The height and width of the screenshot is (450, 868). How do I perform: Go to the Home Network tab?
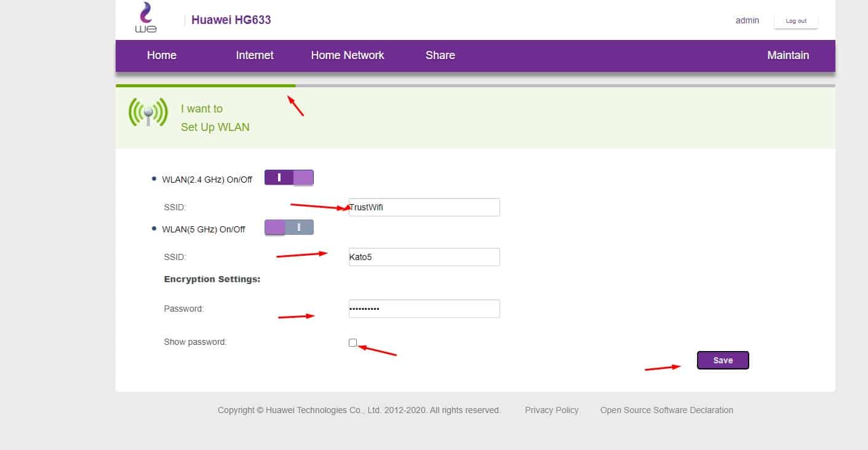click(347, 55)
